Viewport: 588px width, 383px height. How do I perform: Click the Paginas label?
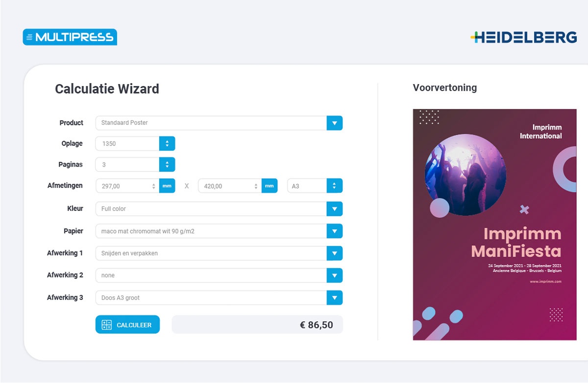tap(71, 165)
